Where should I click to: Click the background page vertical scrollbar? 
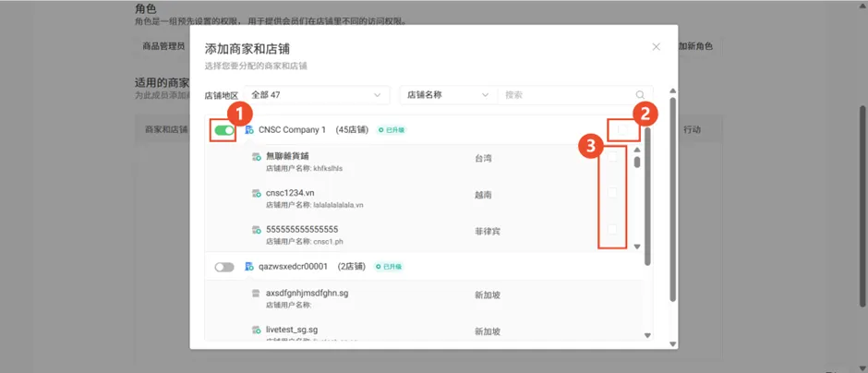863,205
